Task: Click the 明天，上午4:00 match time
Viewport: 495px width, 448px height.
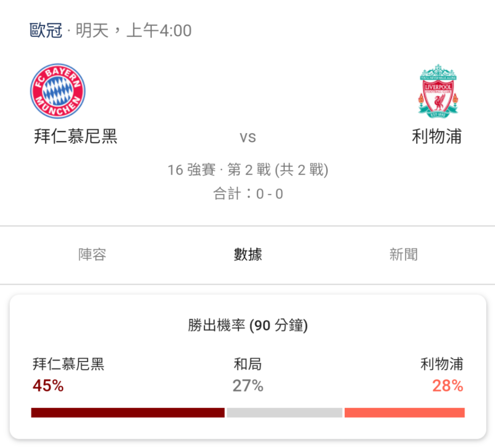Action: coord(134,30)
